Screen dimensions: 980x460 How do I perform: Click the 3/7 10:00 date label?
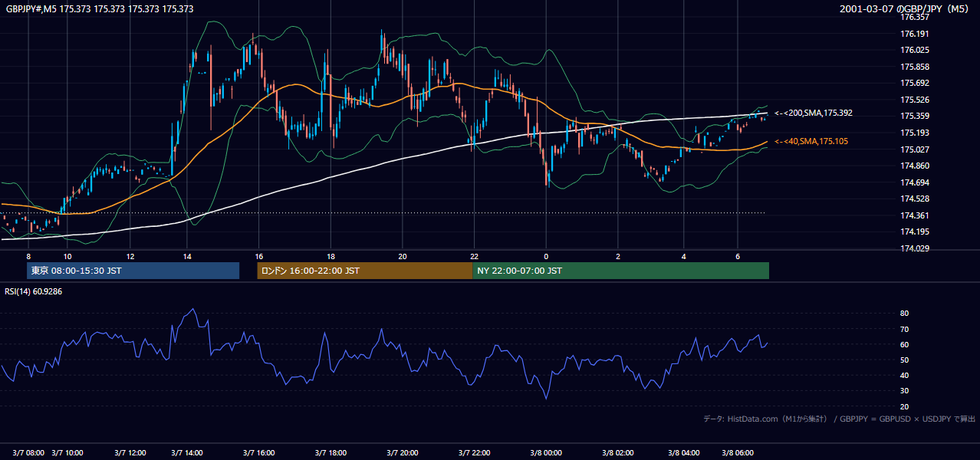[x=67, y=453]
